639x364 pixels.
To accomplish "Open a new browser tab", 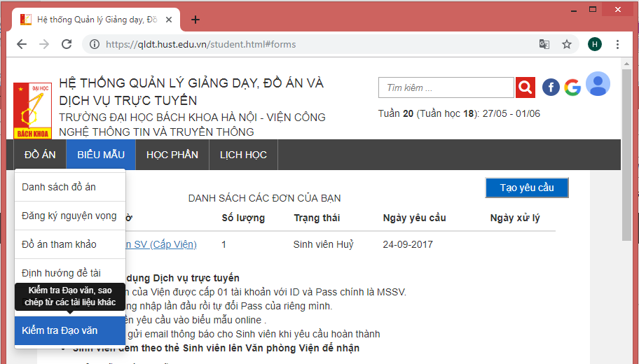I will click(195, 20).
